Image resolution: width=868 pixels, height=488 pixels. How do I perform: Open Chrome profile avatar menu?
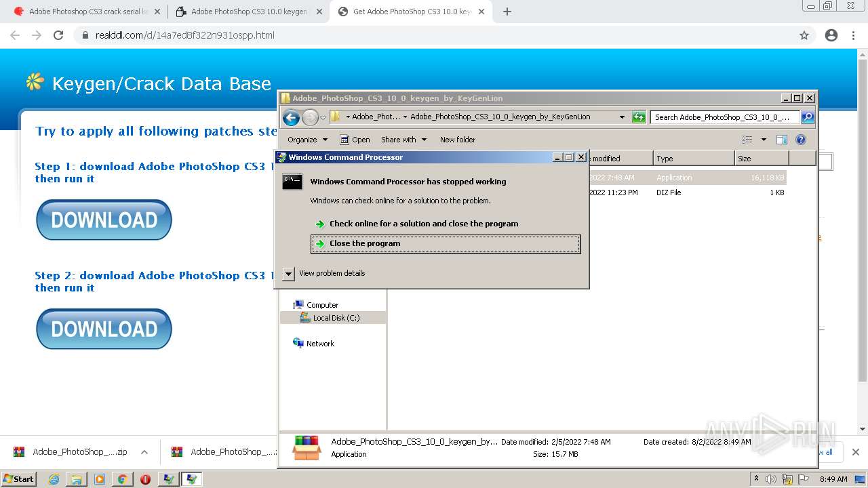click(x=831, y=35)
